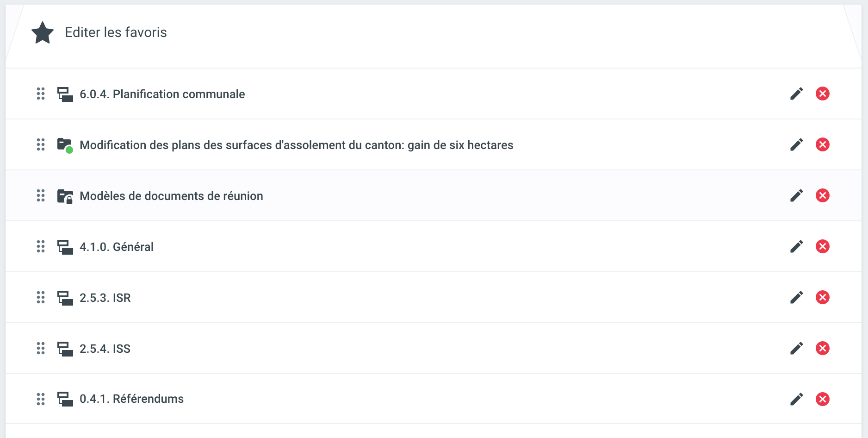Click pencil icon for Modification des plans row
868x438 pixels.
[796, 145]
